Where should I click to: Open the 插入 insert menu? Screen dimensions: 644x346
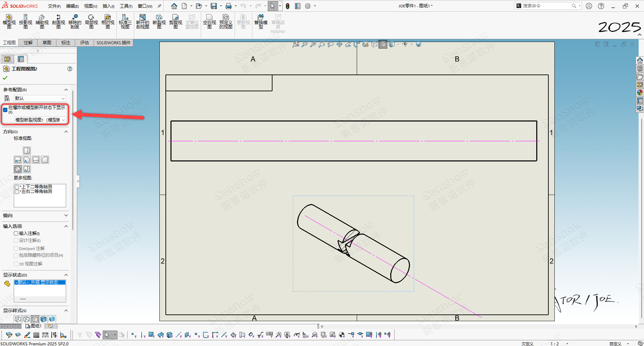point(108,6)
